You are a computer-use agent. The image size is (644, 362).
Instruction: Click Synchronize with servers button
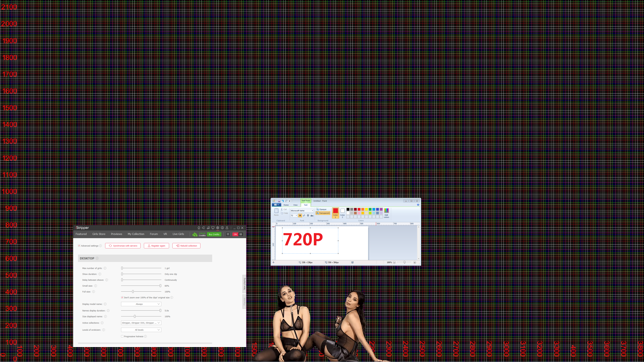(x=123, y=246)
